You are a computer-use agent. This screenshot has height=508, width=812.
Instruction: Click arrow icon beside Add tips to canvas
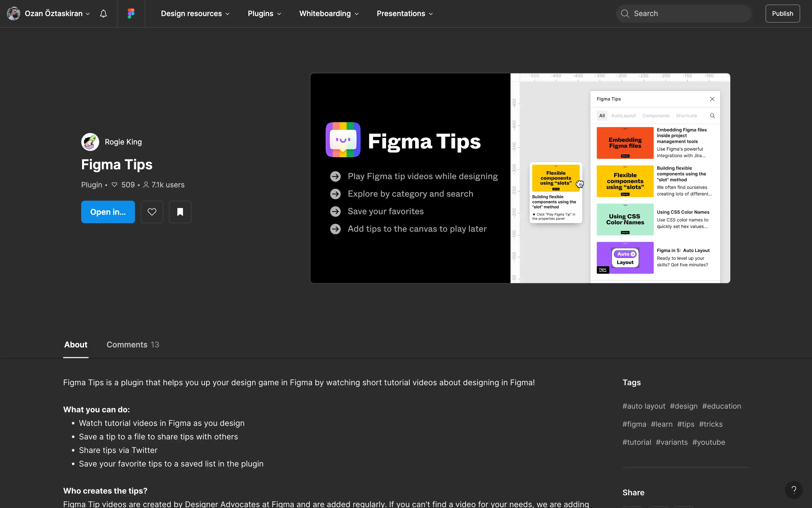335,229
